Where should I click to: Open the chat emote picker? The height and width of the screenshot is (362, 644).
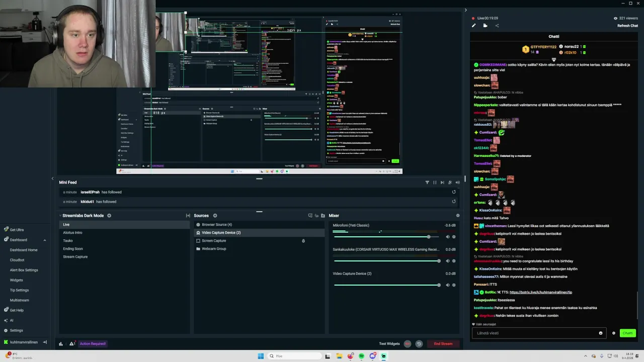tap(601, 333)
